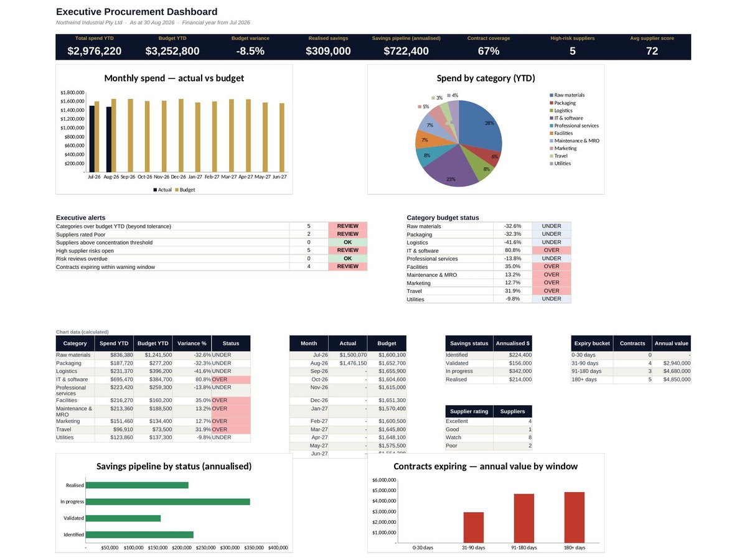747x560 pixels.
Task: Click the 180+ days red column
Action: pos(575,518)
